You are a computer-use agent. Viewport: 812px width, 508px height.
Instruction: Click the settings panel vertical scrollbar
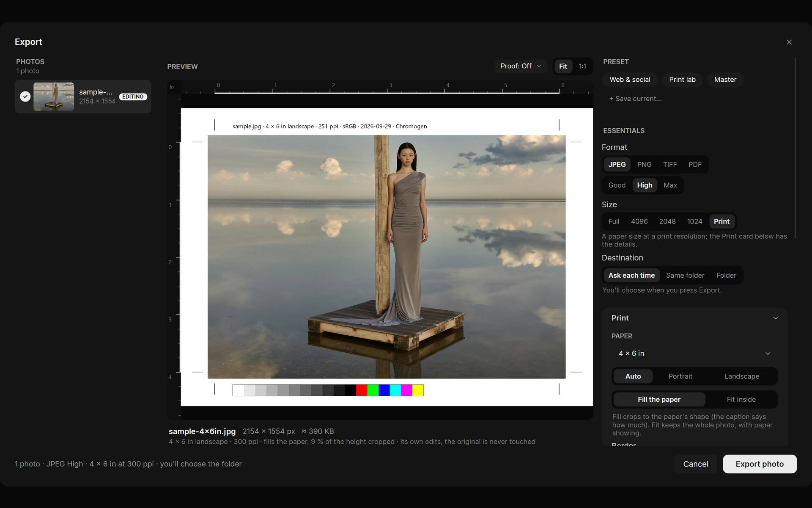(x=795, y=148)
